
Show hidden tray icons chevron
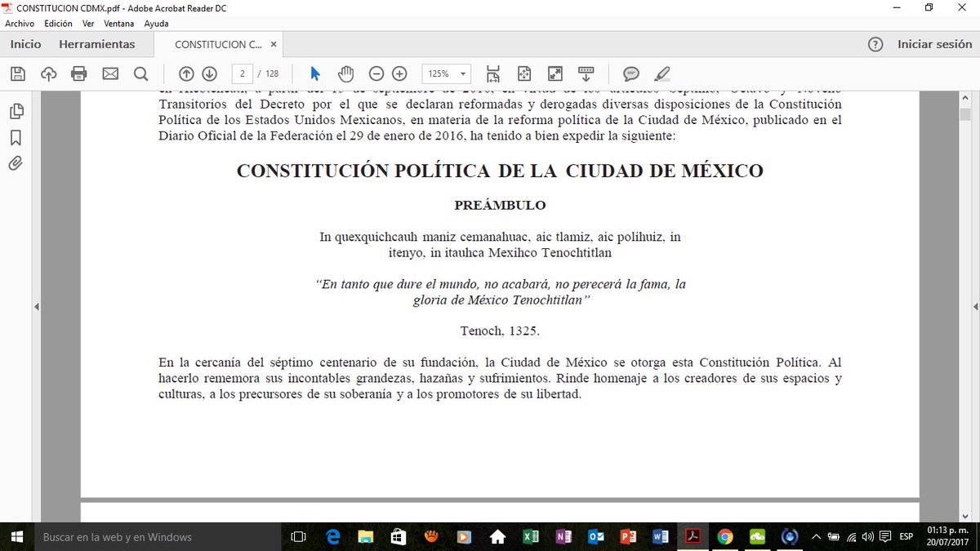click(816, 536)
